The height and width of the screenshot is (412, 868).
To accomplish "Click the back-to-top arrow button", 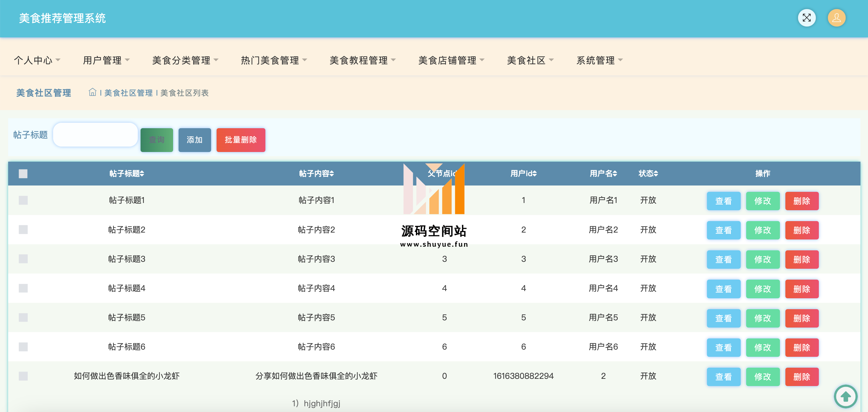I will (845, 397).
